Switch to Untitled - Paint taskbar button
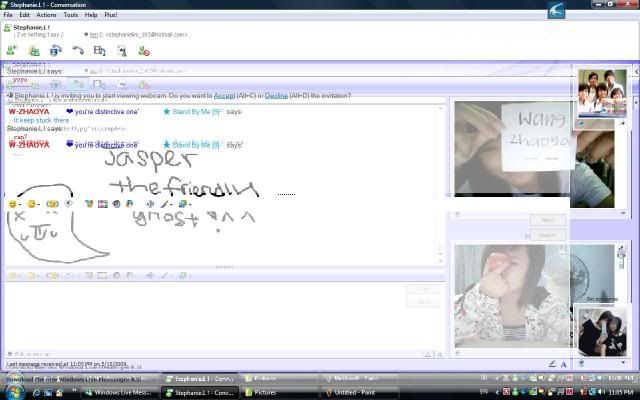 tap(359, 392)
